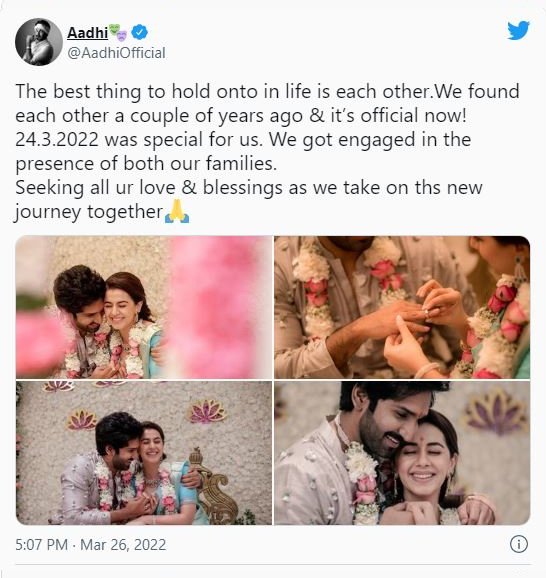
Task: Click the theater masks emoji
Action: pyautogui.click(x=119, y=32)
